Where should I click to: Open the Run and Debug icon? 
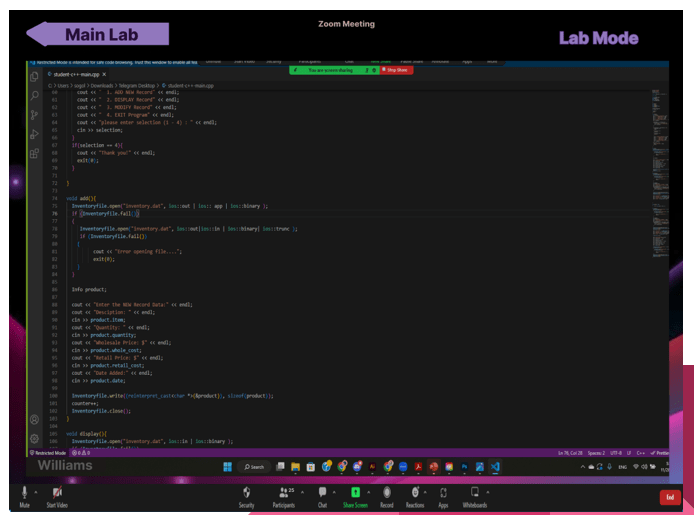[35, 134]
